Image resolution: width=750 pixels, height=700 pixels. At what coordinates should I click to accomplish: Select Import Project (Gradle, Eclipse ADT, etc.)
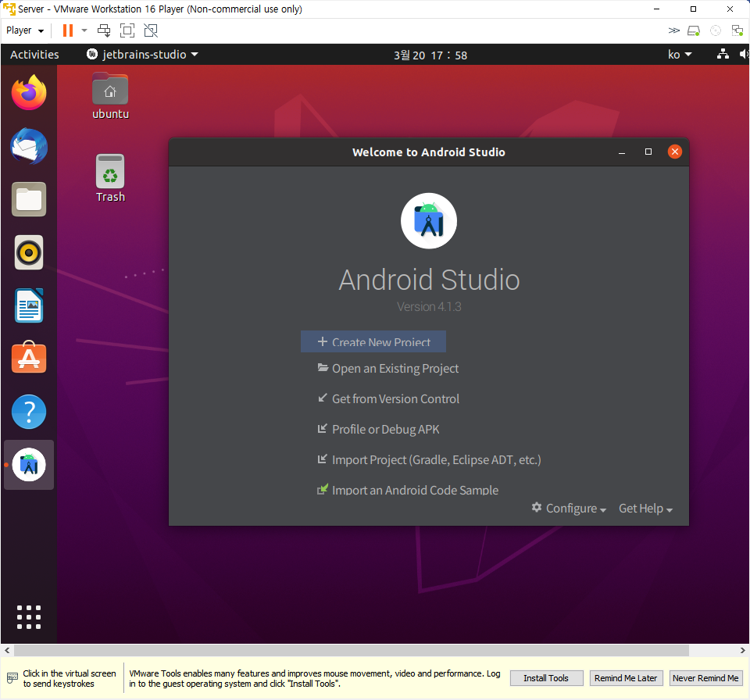point(429,460)
